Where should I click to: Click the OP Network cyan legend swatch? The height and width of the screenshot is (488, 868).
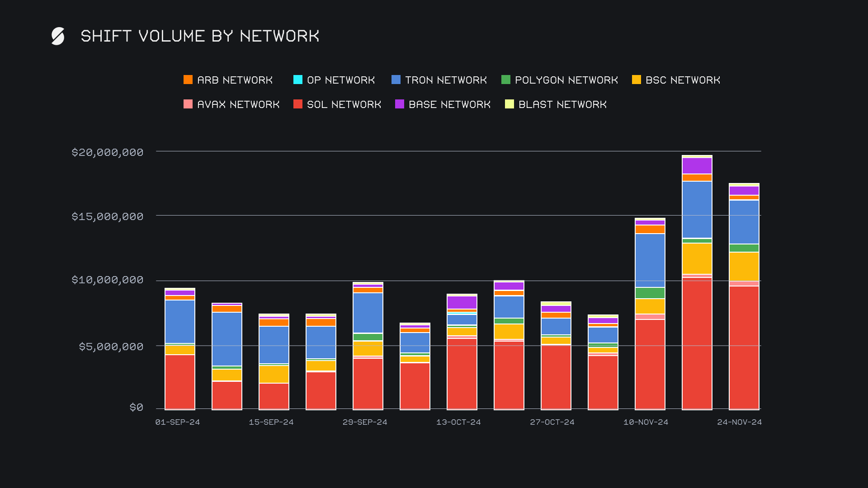click(x=298, y=80)
